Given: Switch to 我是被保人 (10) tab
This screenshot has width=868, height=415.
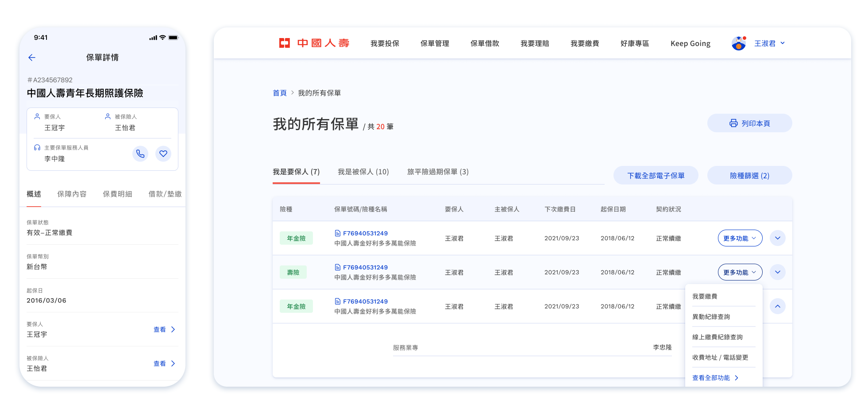Looking at the screenshot, I should tap(363, 172).
